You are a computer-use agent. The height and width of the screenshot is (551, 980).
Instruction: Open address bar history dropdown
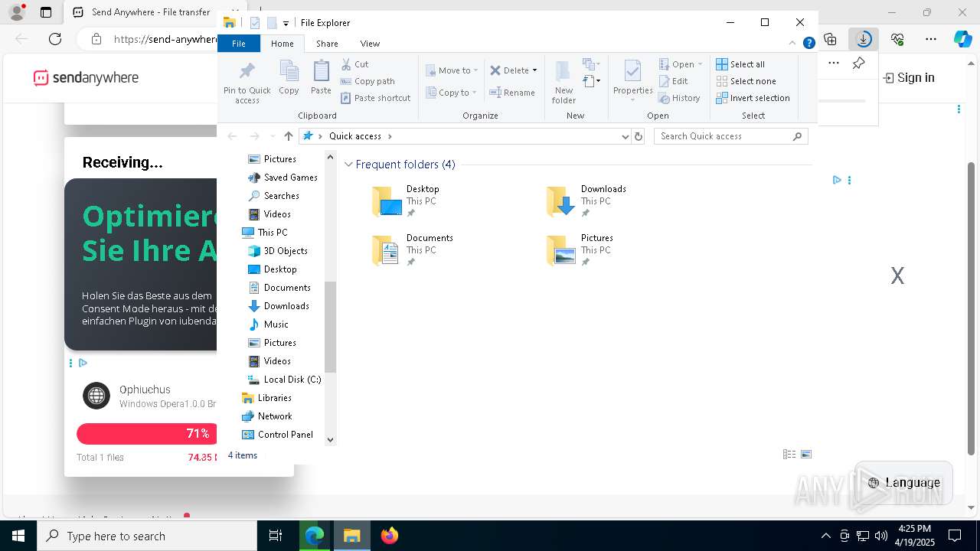click(626, 136)
